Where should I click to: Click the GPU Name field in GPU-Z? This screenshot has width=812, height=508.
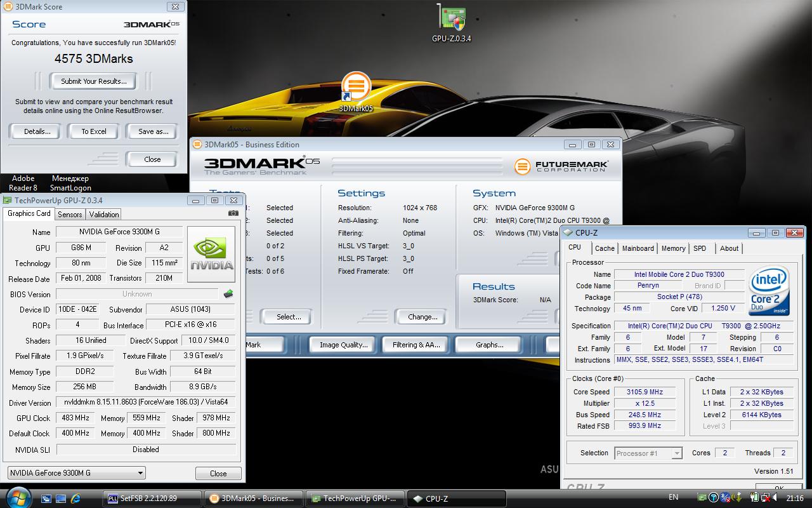click(119, 232)
